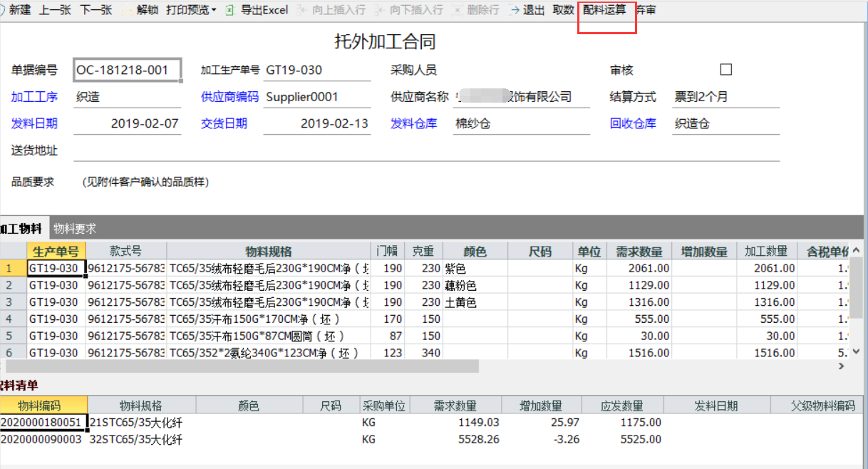The image size is (868, 469).
Task: Click the 款式号 column header
Action: [126, 251]
